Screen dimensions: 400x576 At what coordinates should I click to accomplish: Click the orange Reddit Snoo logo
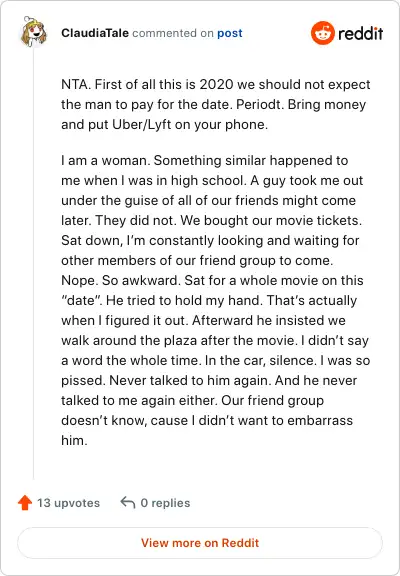tap(322, 33)
